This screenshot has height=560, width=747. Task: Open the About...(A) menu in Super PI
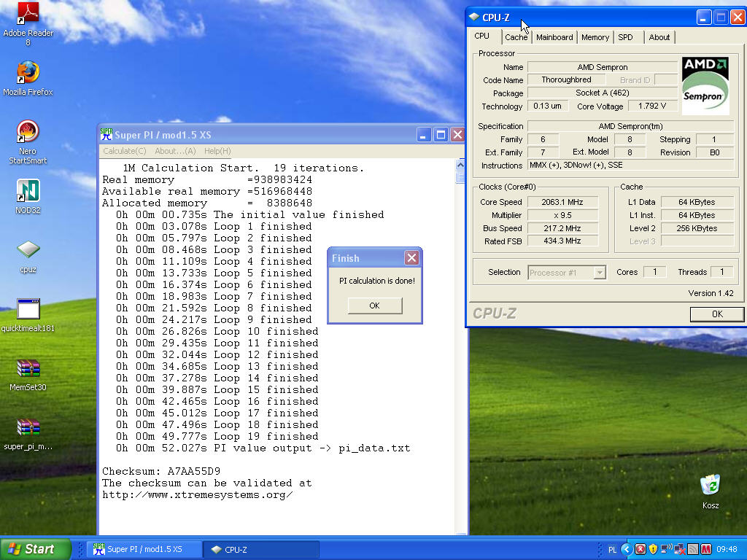175,151
